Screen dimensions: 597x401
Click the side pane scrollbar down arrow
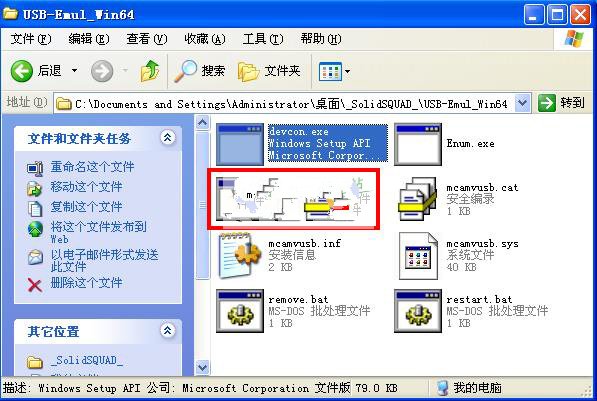pyautogui.click(x=203, y=367)
